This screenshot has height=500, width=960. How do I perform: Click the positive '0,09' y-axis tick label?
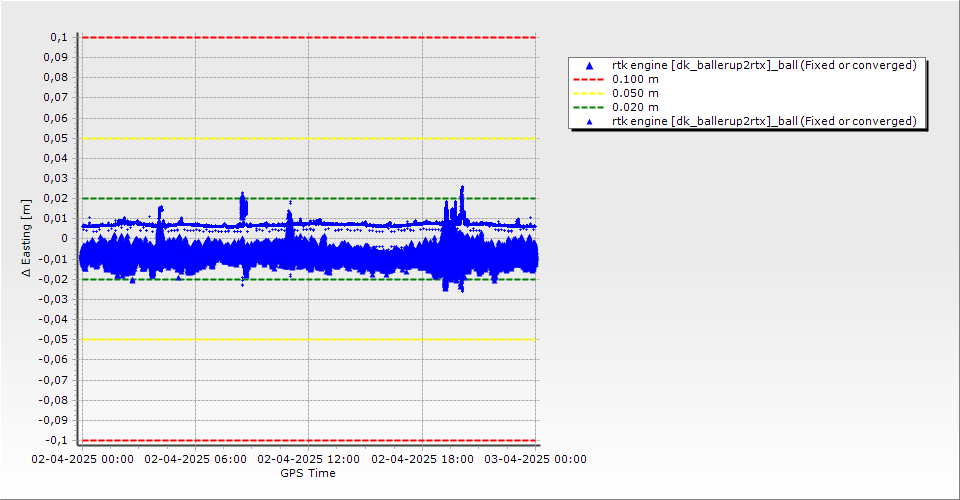(56, 58)
